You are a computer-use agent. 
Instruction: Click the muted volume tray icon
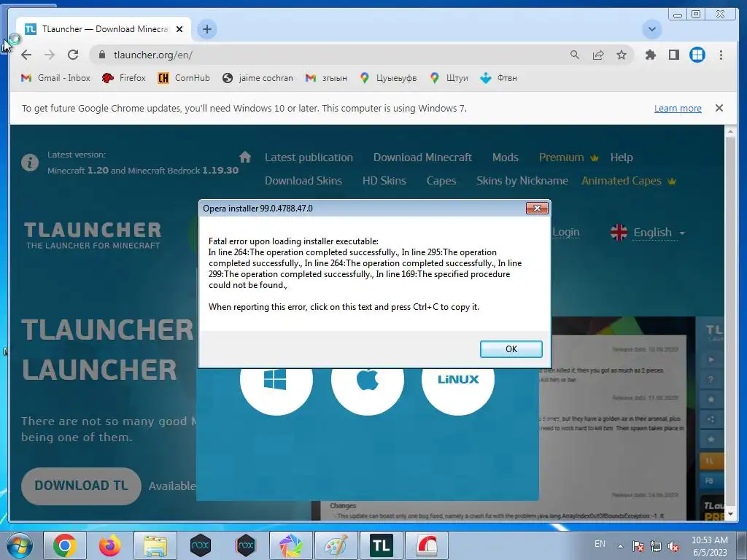click(673, 547)
